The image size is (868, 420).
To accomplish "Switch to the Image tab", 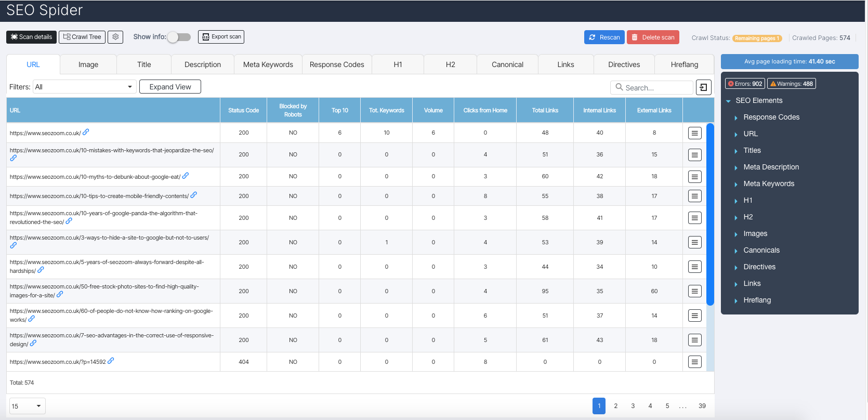I will 88,64.
